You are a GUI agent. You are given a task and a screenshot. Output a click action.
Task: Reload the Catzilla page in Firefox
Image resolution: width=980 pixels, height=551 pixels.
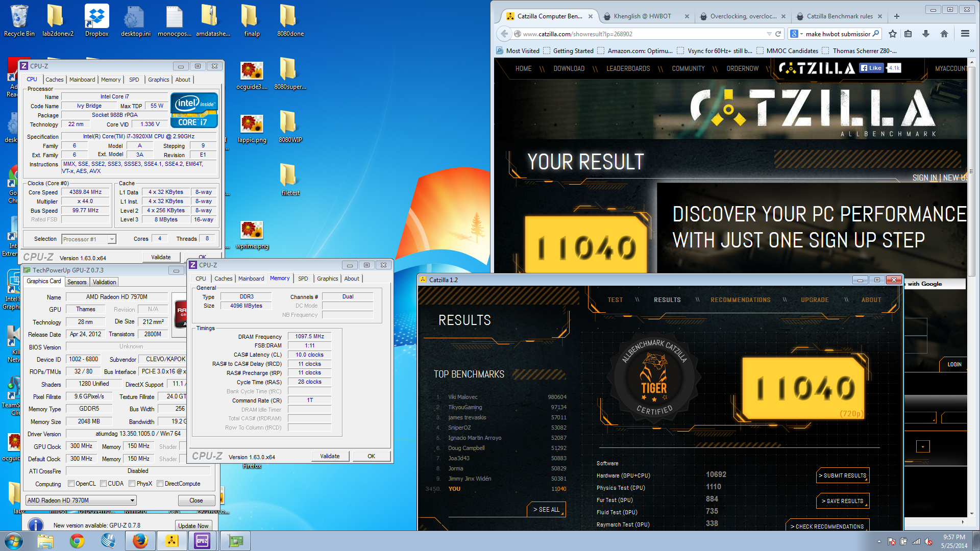click(778, 34)
